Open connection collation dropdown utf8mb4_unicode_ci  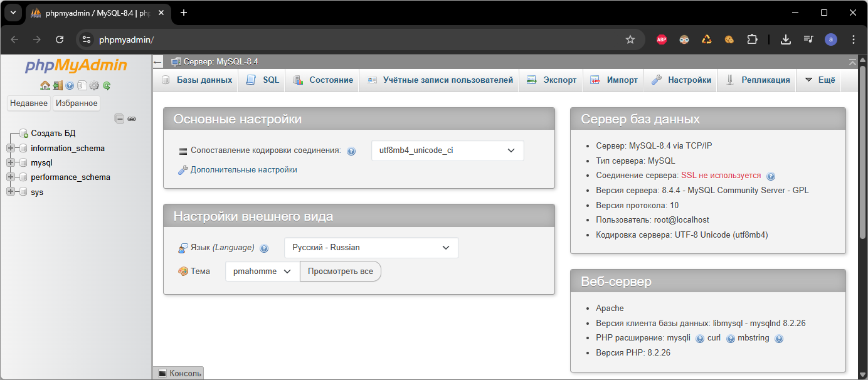tap(448, 150)
